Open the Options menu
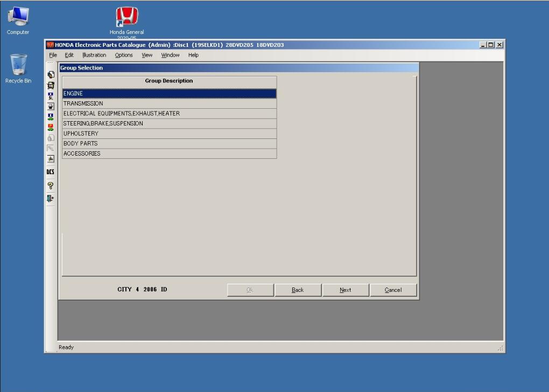This screenshot has width=549, height=392. pos(124,55)
